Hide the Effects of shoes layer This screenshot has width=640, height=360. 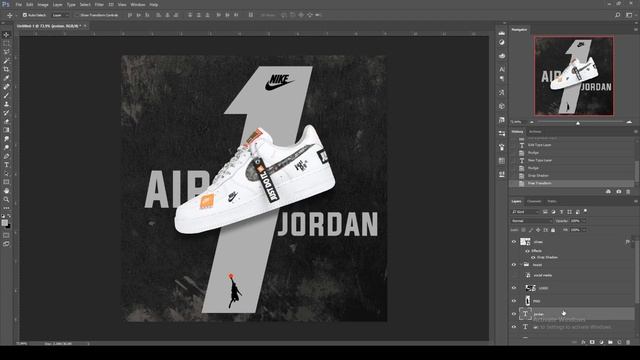(x=527, y=251)
